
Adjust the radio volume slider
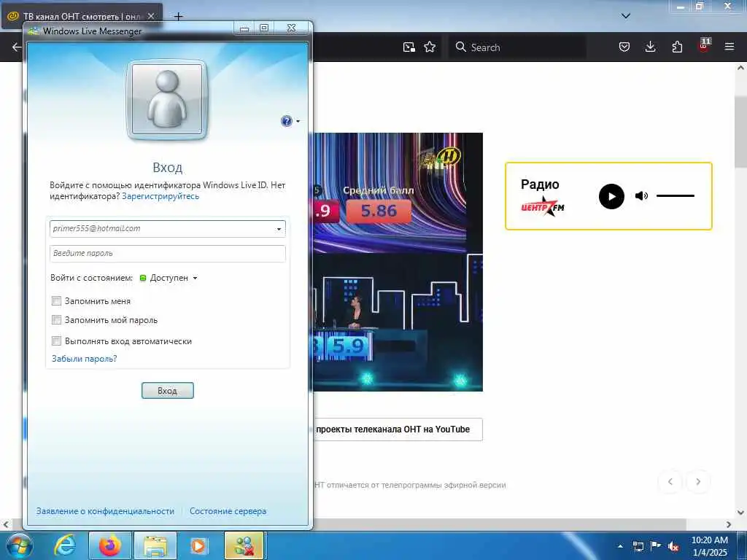coord(675,195)
